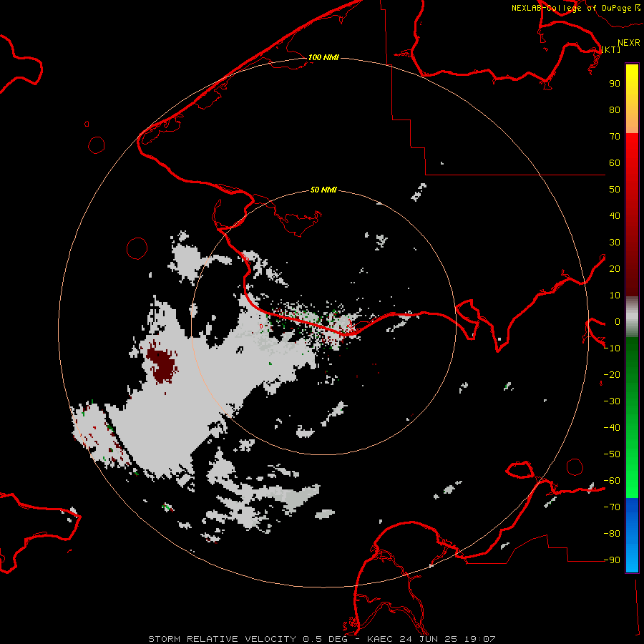Screen dimensions: 644x644
Task: Click the 100 NMI range ring label
Action: (x=323, y=57)
